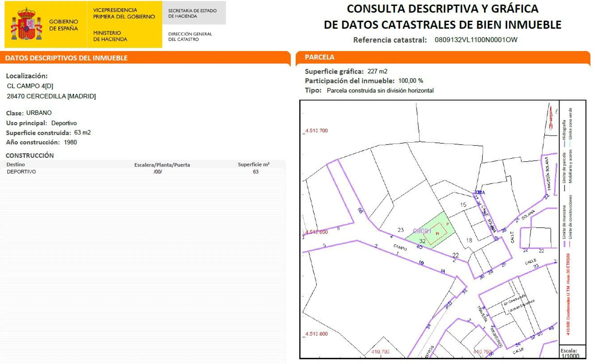This screenshot has height=364, width=596.
Task: Click the Ministerio de Hacienda logo block
Action: (110, 36)
